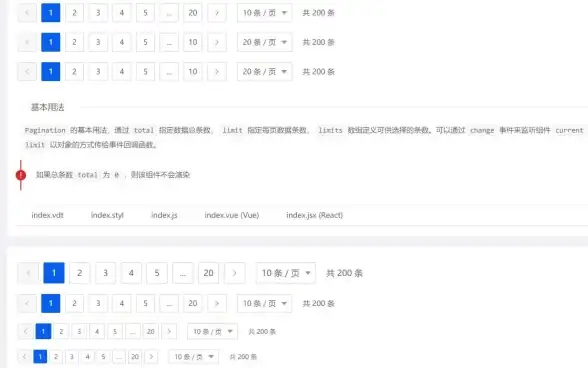Go to page 10 in second 20 条/页 row
The image size is (588, 368).
193,71
